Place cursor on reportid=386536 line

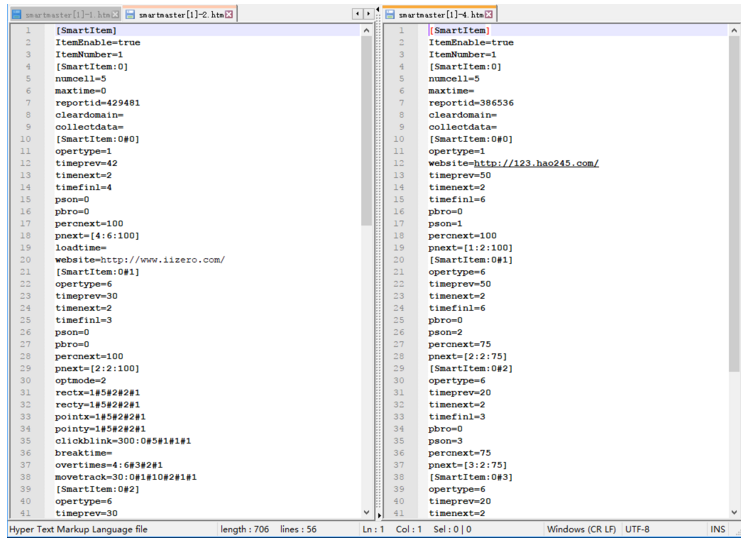coord(471,103)
